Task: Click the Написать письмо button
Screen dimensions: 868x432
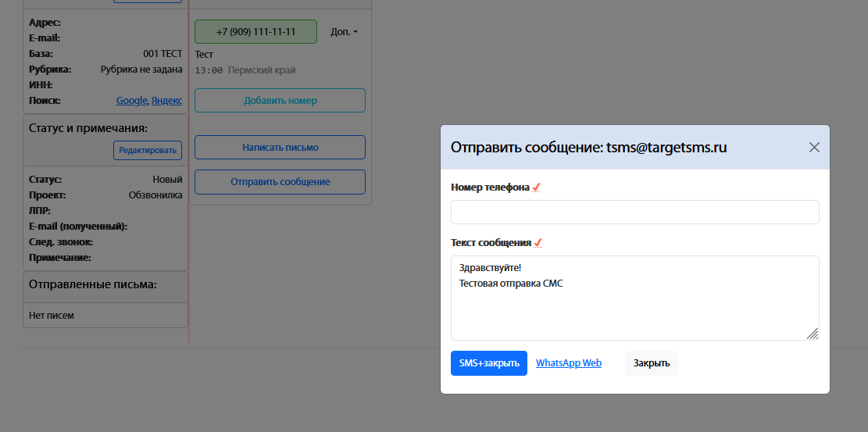Action: tap(280, 148)
